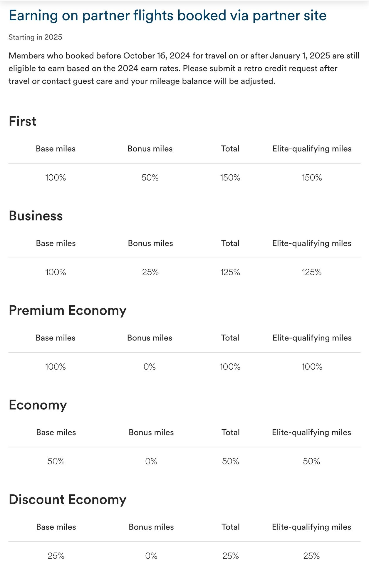Click the 0% bonus value under Premium Economy
Image resolution: width=369 pixels, height=588 pixels.
[150, 367]
